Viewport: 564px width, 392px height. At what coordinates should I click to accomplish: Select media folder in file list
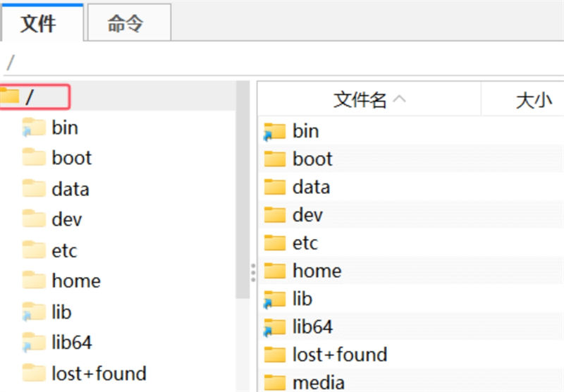[x=318, y=382]
